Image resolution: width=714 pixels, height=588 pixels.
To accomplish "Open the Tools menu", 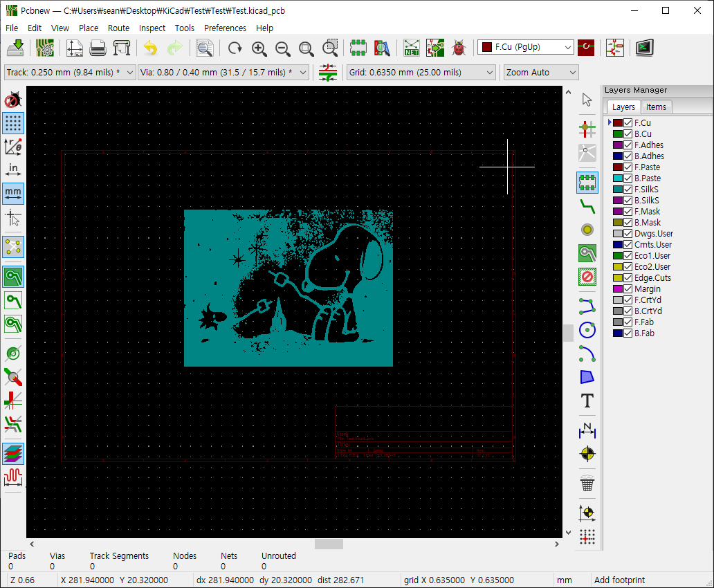I will (185, 28).
